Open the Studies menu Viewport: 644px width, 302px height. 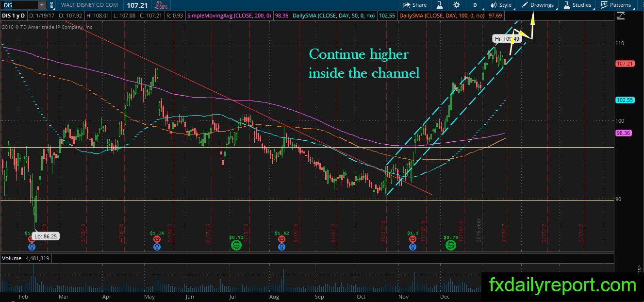point(577,5)
